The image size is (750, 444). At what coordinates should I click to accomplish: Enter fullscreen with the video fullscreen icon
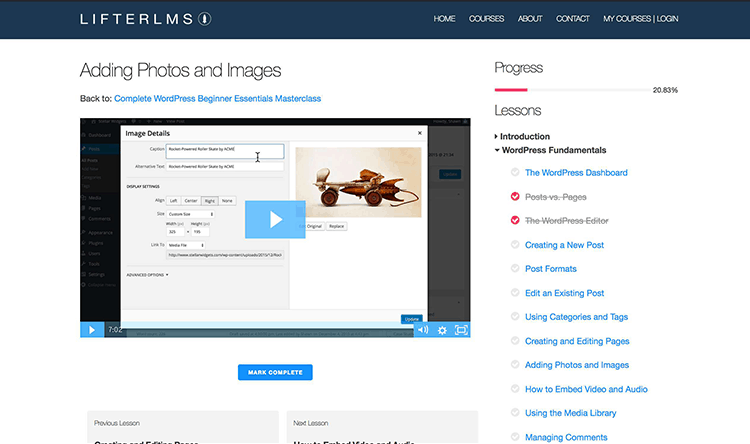[x=461, y=330]
